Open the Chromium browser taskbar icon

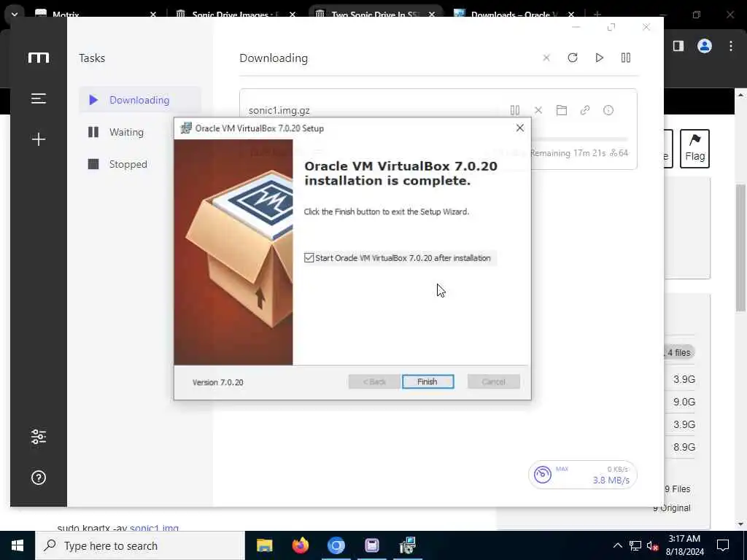pyautogui.click(x=336, y=545)
